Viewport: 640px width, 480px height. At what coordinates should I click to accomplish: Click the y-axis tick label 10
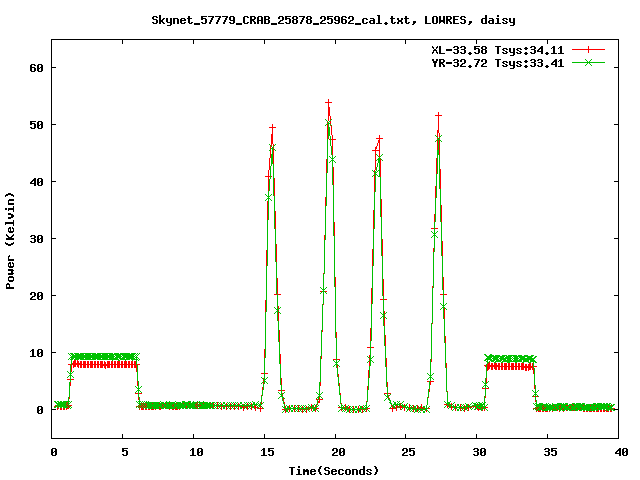(x=36, y=353)
